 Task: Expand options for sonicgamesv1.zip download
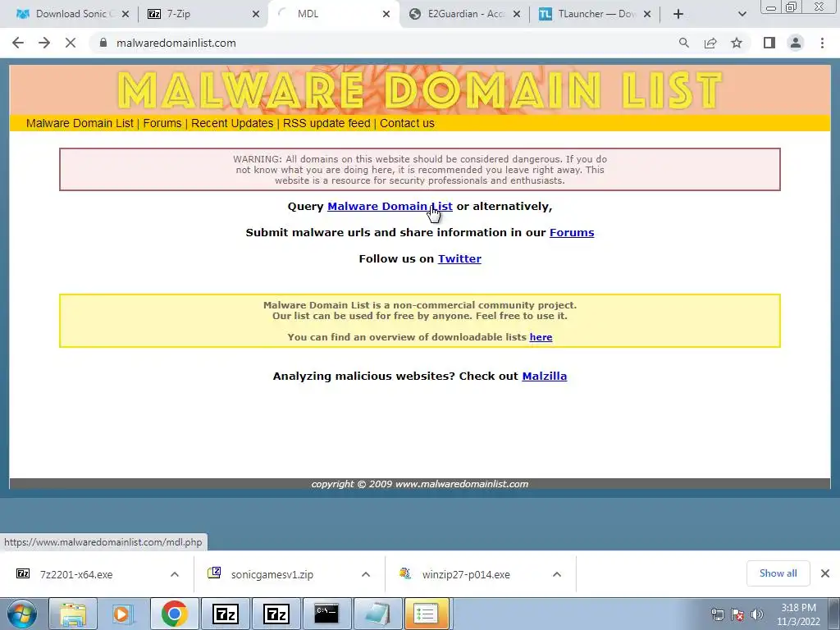point(366,574)
